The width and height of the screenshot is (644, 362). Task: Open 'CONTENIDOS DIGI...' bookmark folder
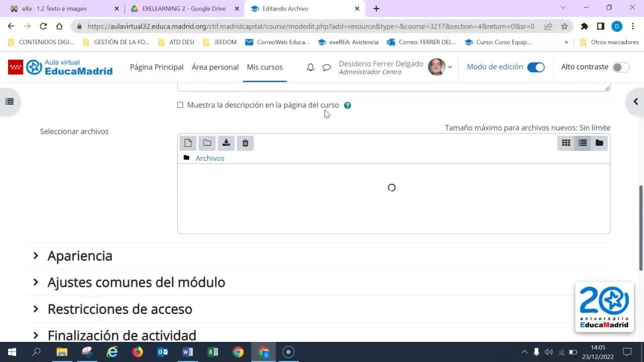tap(41, 42)
